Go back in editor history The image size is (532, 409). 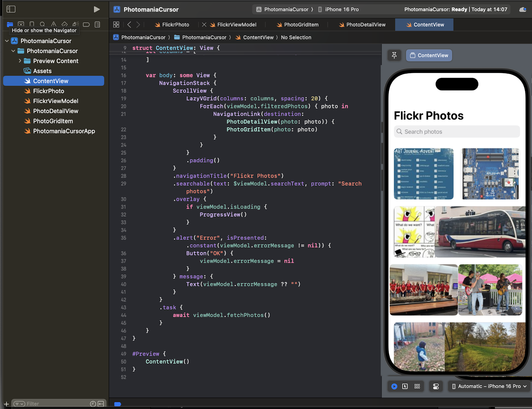point(129,25)
